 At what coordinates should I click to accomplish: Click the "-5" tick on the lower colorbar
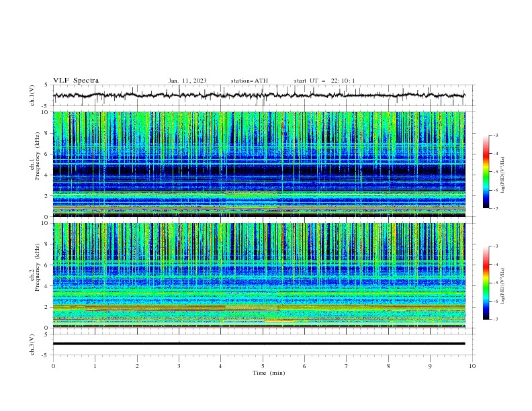click(495, 283)
